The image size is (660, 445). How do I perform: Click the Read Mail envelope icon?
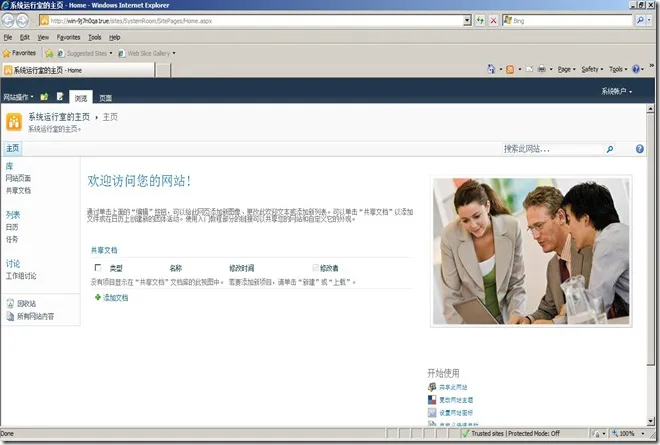tap(530, 69)
